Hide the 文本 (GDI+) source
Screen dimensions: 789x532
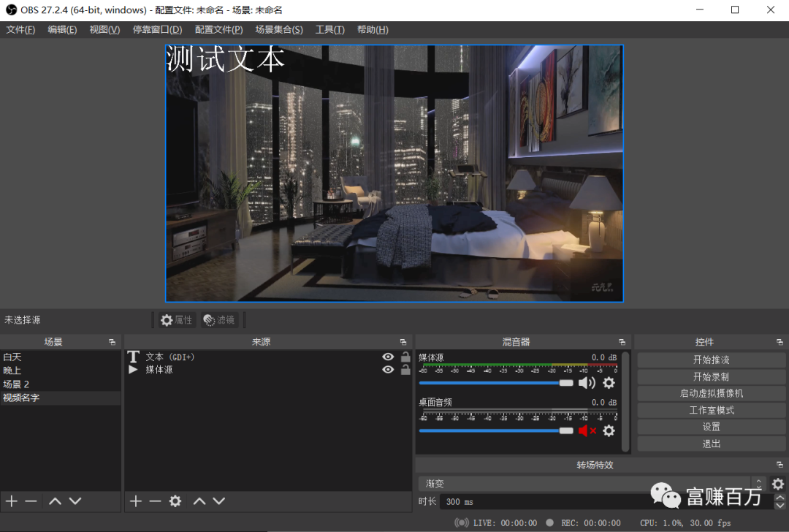pyautogui.click(x=388, y=357)
